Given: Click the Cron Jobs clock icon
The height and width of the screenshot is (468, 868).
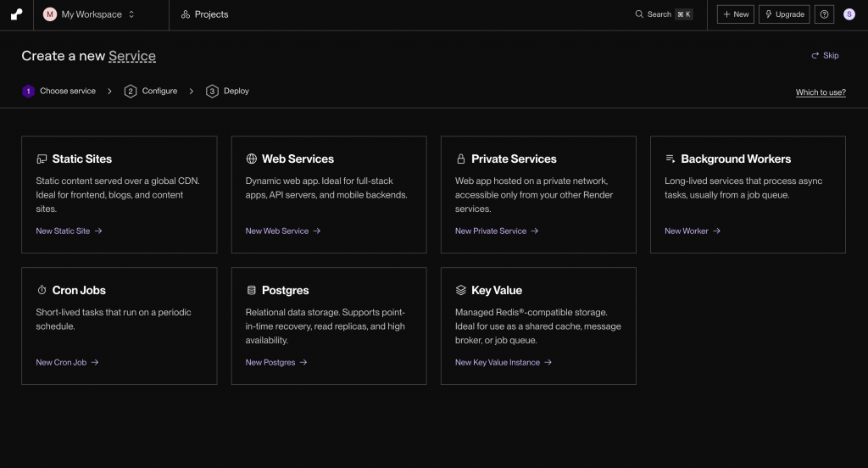Looking at the screenshot, I should click(x=42, y=290).
